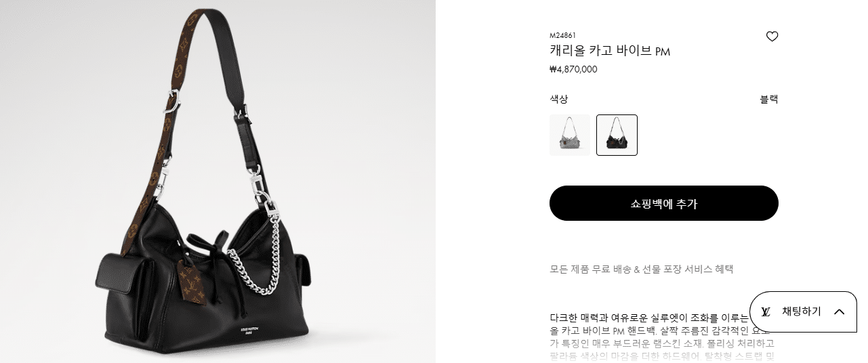
Task: Open the main black bag product image
Action: [x=218, y=181]
